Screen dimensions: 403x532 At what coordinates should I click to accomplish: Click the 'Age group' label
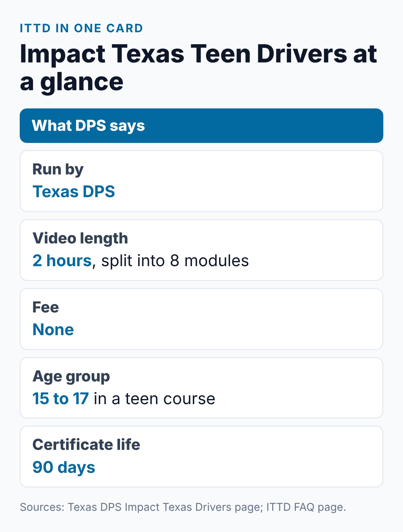pos(71,376)
